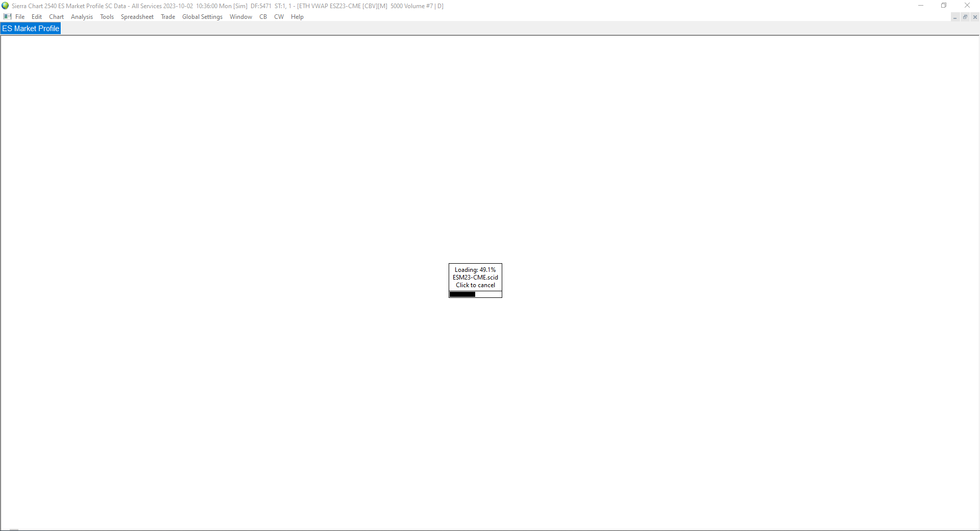This screenshot has width=980, height=531.
Task: Restore the inner chart window
Action: point(965,17)
